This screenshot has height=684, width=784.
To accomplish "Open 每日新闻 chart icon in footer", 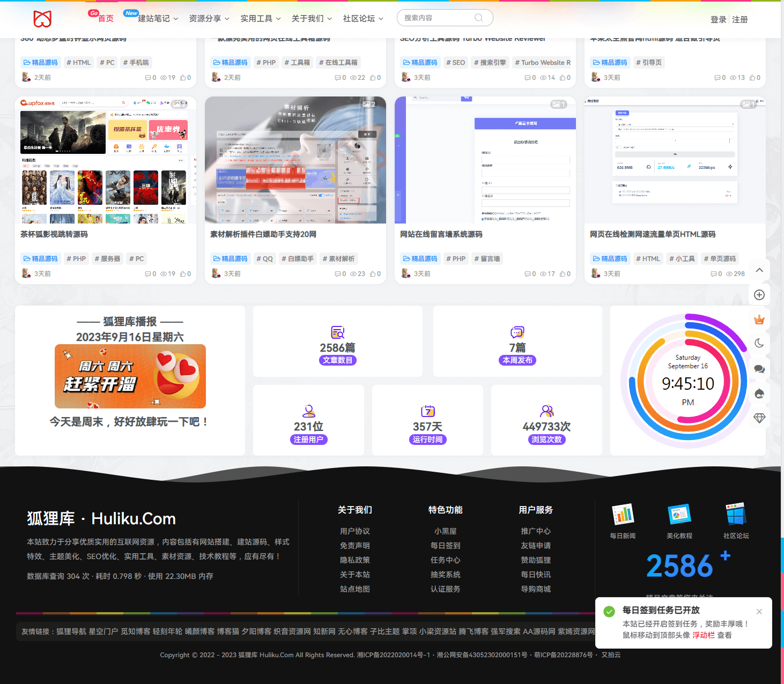I will click(623, 515).
